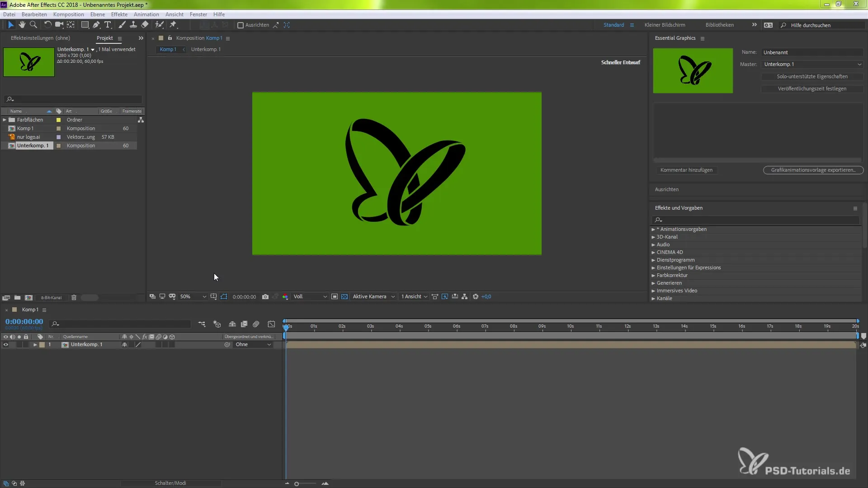Click Schalter/Modi toggle button

click(170, 483)
